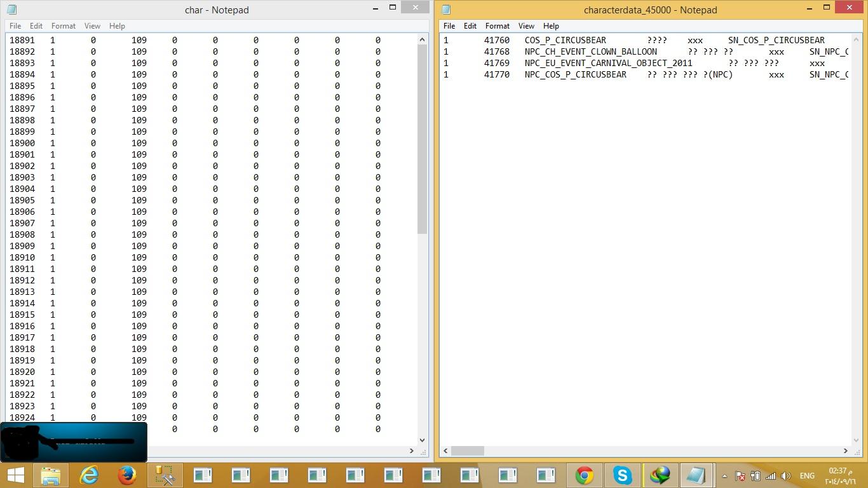868x488 pixels.
Task: Click vertical scrollbar thumb in char Notepad
Action: [x=423, y=140]
